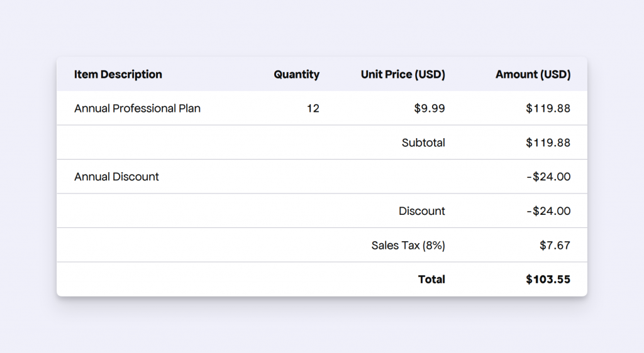The width and height of the screenshot is (644, 353).
Task: Click the sales tax amount $7.67
Action: (x=555, y=245)
